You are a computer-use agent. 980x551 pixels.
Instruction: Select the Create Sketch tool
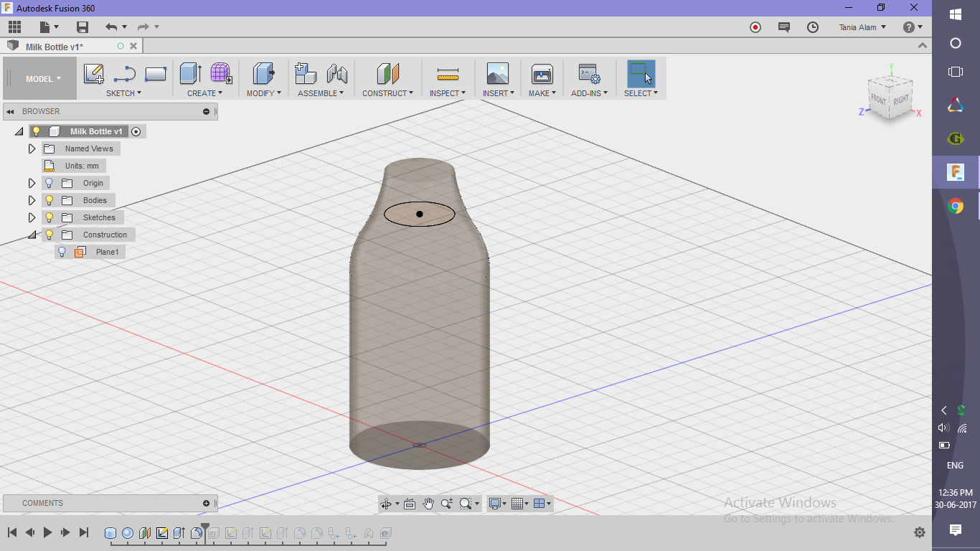94,74
